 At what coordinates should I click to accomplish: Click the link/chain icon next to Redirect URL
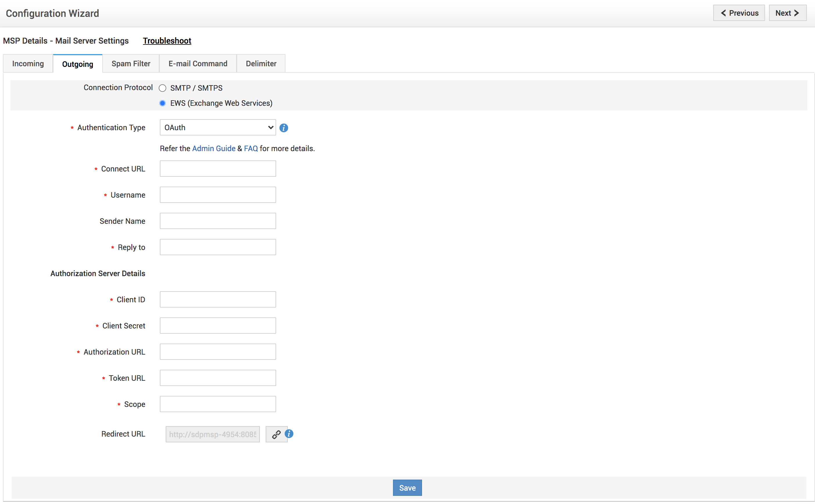tap(276, 434)
